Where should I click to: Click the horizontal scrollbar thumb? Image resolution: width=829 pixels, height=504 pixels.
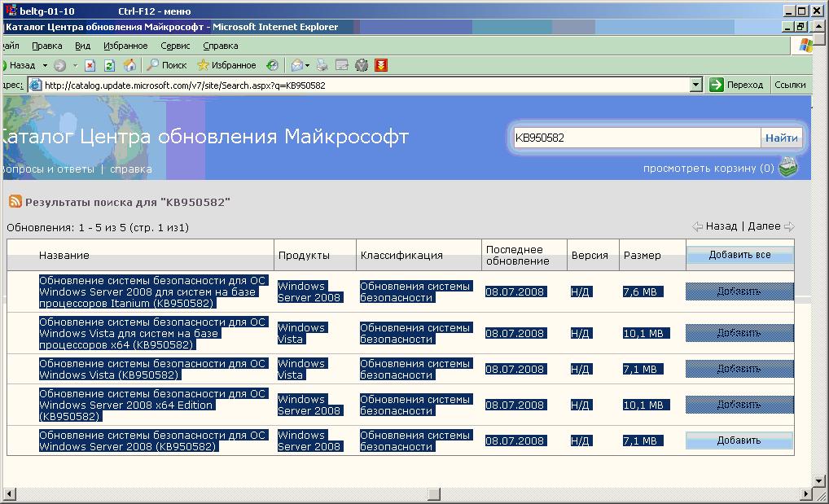(433, 494)
